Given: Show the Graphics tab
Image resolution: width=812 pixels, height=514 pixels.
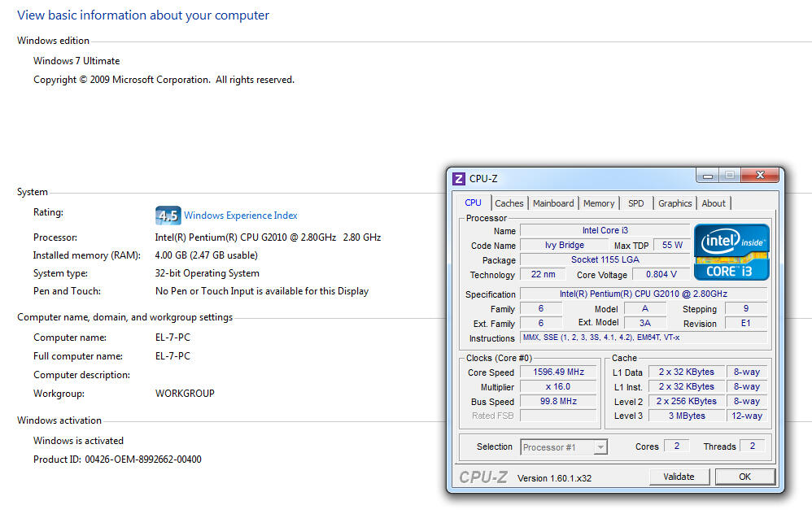Looking at the screenshot, I should coord(674,203).
